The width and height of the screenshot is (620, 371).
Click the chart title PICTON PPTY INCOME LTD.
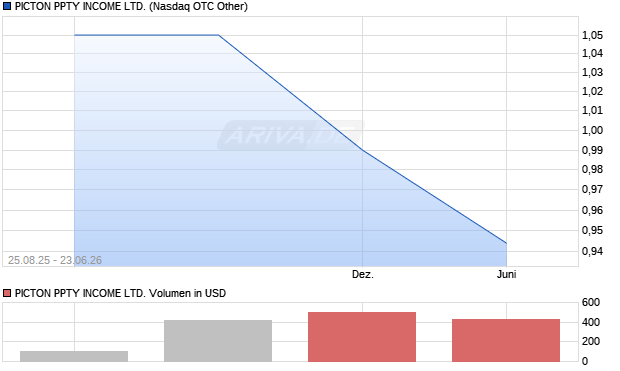point(80,6)
